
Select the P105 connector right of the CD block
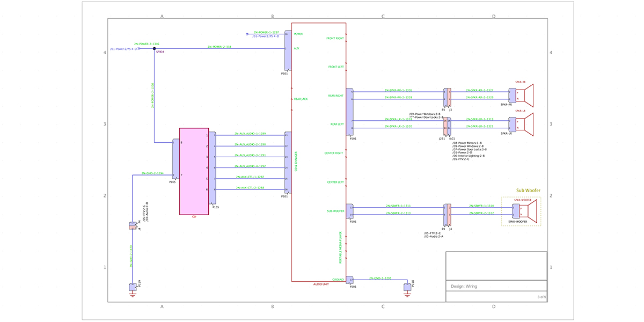pos(213,168)
